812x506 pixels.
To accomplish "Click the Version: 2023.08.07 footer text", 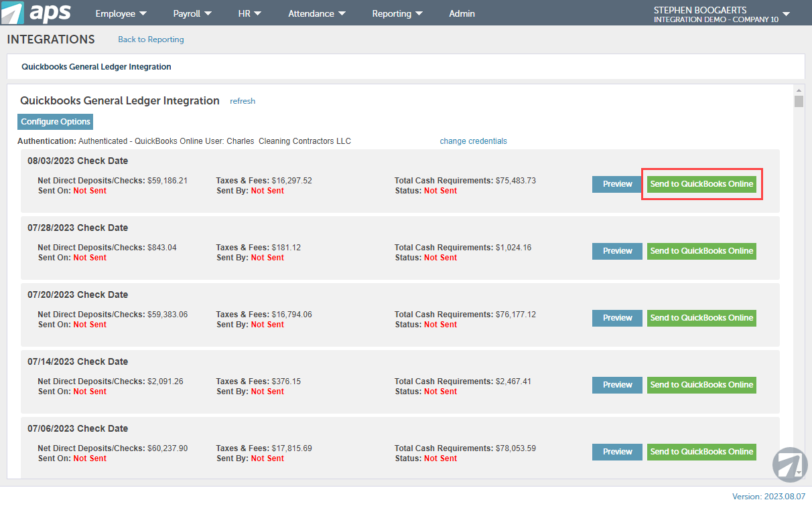I will [x=769, y=497].
